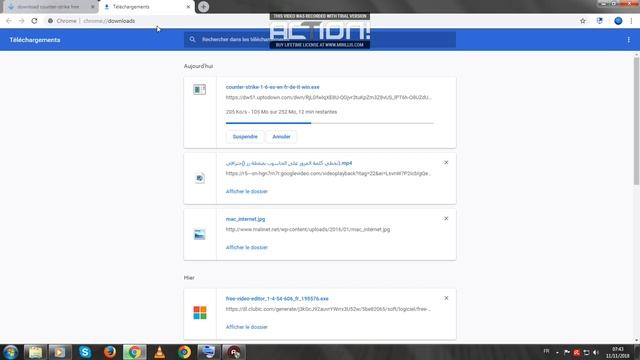This screenshot has width=640, height=360.
Task: Click the Hier section heading
Action: pyautogui.click(x=189, y=278)
